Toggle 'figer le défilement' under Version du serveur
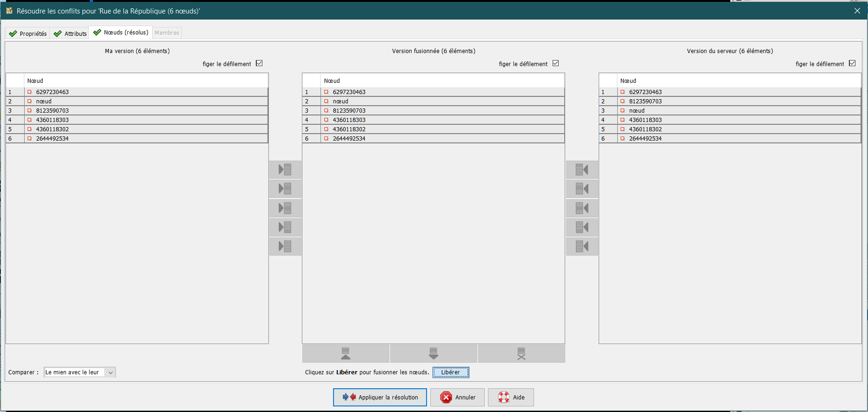The width and height of the screenshot is (868, 412). (x=852, y=63)
